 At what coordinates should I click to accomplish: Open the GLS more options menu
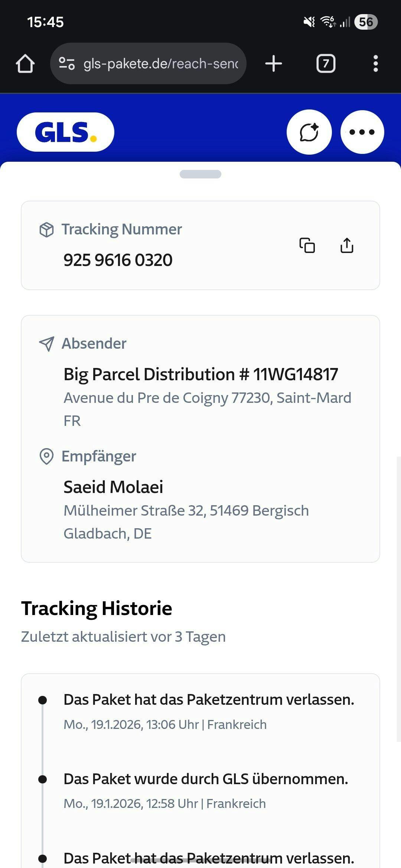click(362, 132)
